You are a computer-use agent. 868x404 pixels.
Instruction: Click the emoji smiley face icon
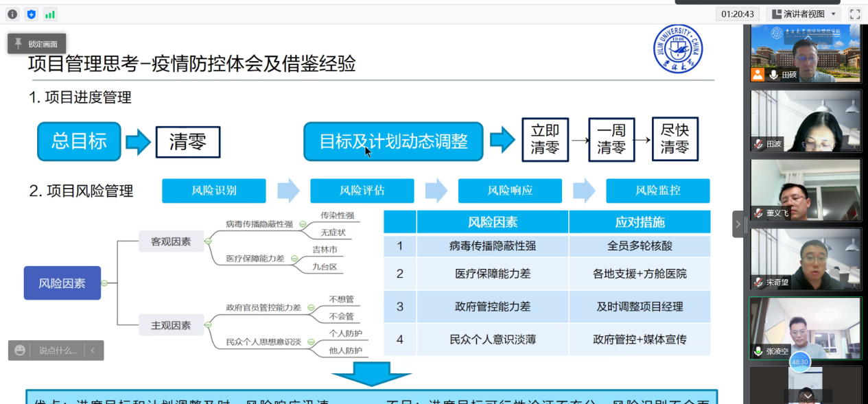pyautogui.click(x=20, y=350)
